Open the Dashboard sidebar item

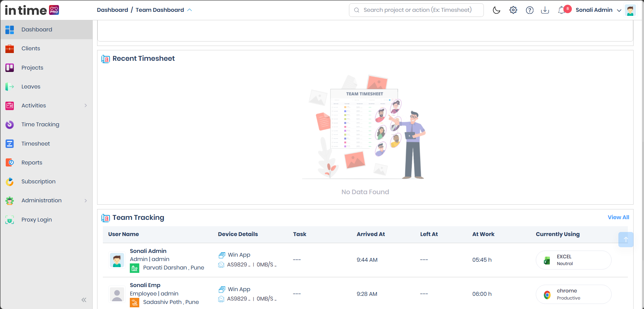click(x=47, y=29)
